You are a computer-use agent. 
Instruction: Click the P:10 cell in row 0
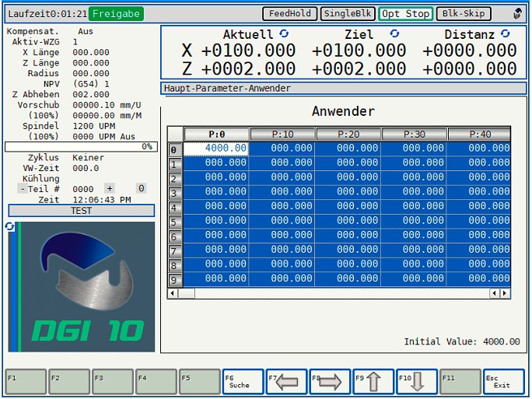point(282,149)
